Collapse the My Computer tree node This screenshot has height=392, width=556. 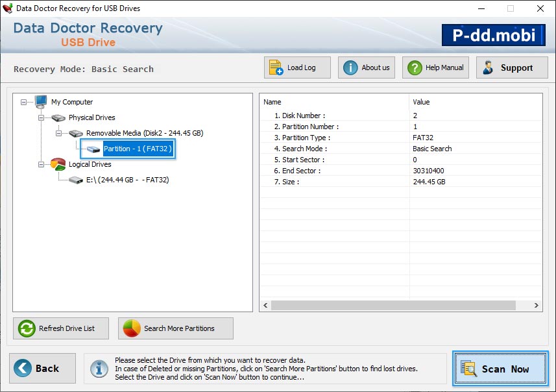tap(23, 102)
